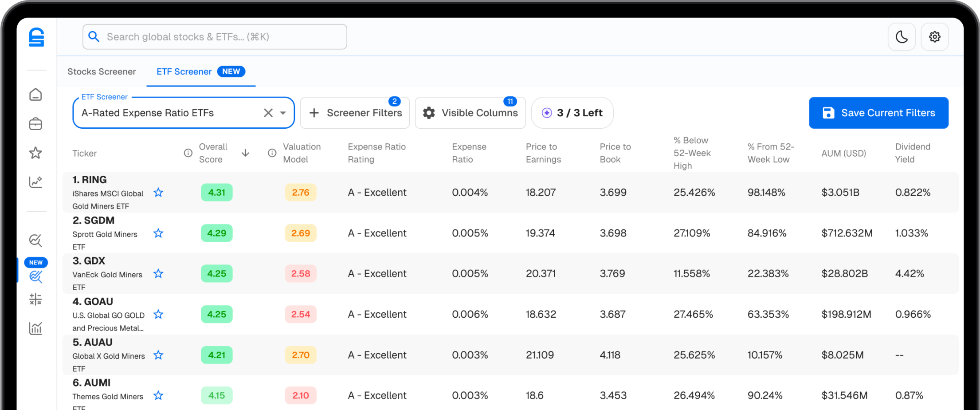Click RING AUM value $3.051B
Image resolution: width=980 pixels, height=410 pixels.
(840, 193)
